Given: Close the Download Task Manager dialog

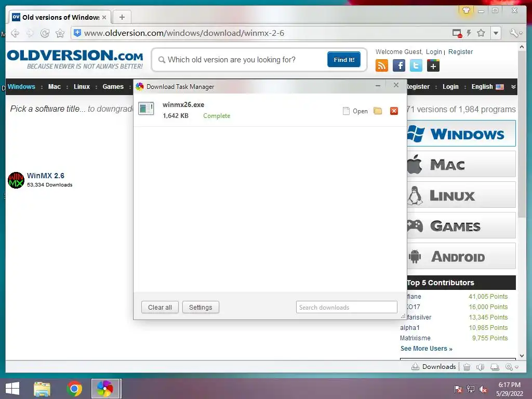Looking at the screenshot, I should coord(396,85).
